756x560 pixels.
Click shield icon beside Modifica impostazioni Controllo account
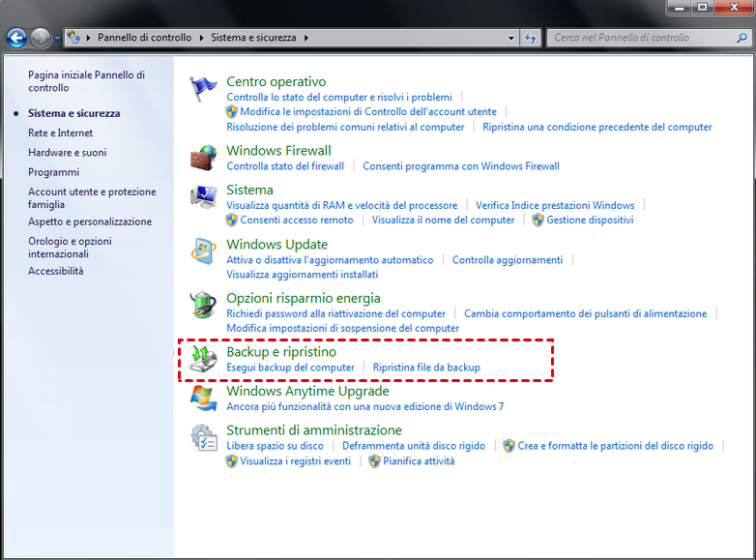231,112
